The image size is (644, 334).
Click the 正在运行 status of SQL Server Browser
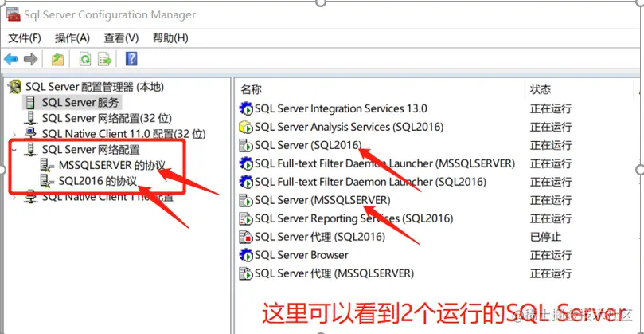pos(551,255)
